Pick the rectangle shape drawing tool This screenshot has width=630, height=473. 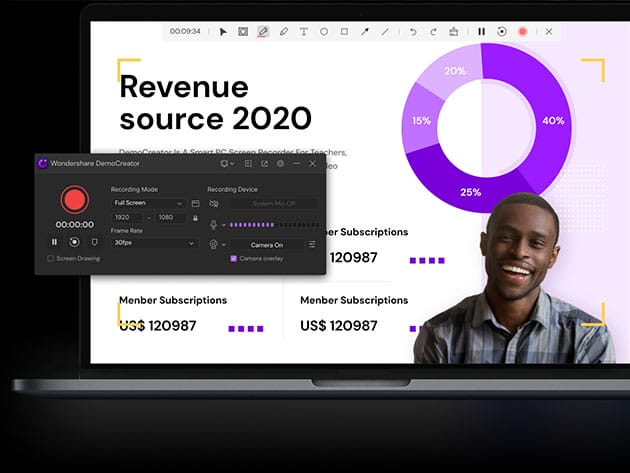[344, 32]
